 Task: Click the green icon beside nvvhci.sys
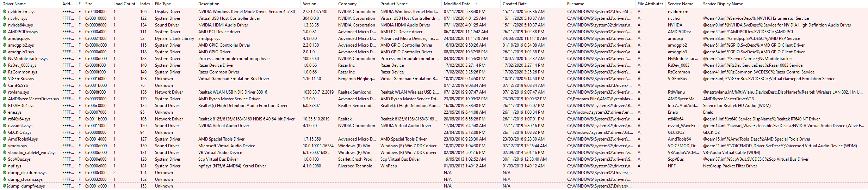pos(5,18)
